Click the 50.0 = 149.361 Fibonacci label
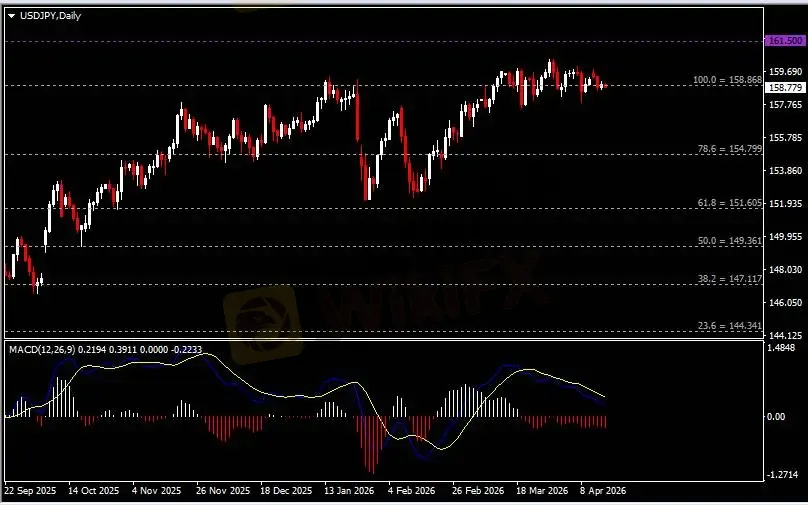808x505 pixels. (x=730, y=240)
